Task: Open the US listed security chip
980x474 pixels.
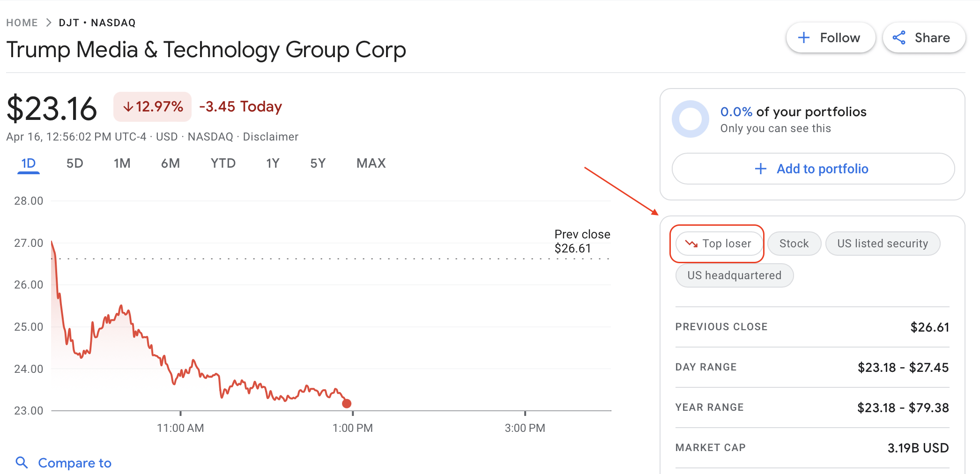Action: click(883, 244)
